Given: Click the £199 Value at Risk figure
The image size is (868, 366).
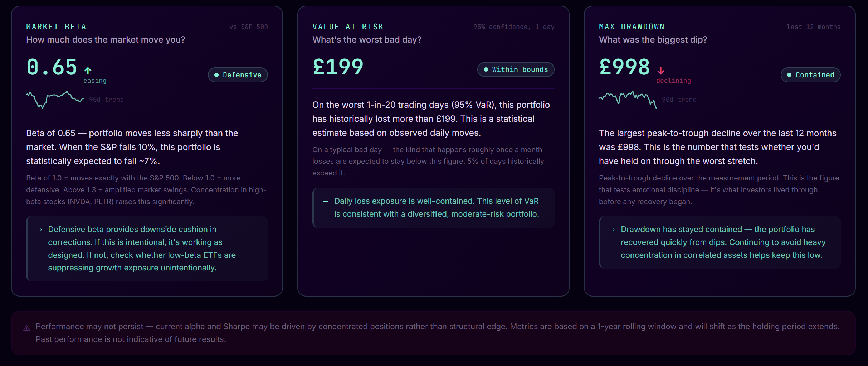Looking at the screenshot, I should pyautogui.click(x=338, y=67).
